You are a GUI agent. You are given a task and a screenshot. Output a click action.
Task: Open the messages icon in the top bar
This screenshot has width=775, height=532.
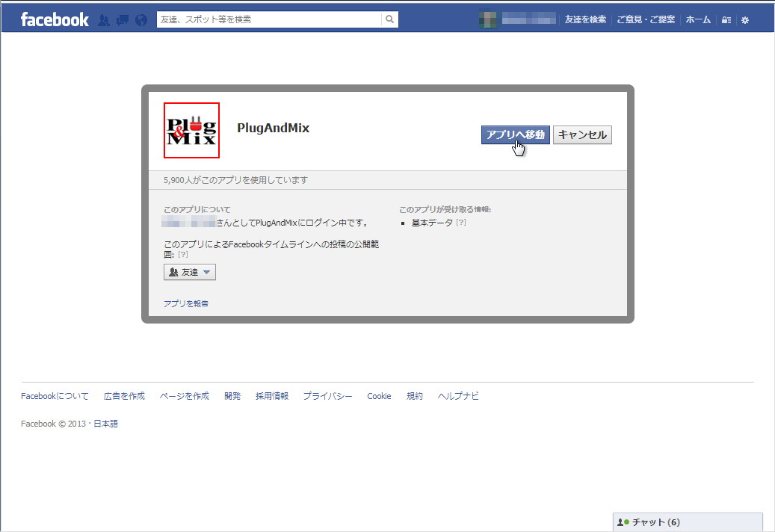point(122,20)
